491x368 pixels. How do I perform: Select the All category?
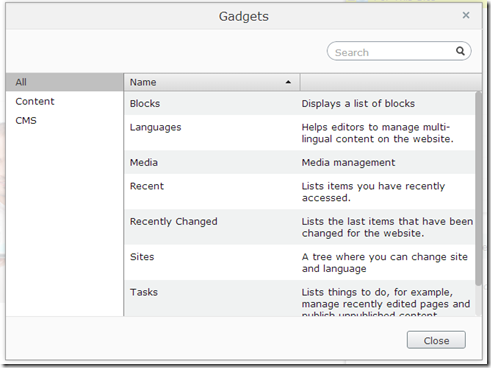click(64, 82)
